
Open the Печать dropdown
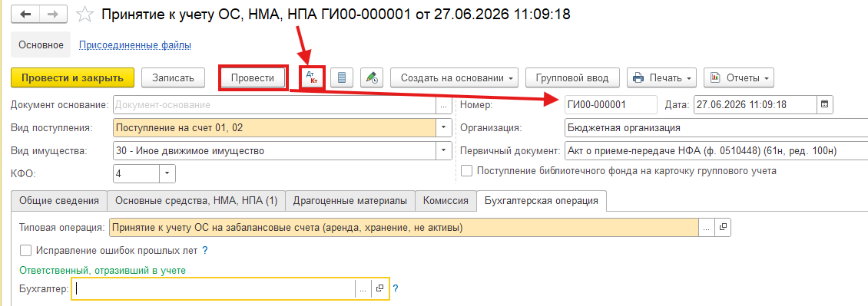click(661, 78)
